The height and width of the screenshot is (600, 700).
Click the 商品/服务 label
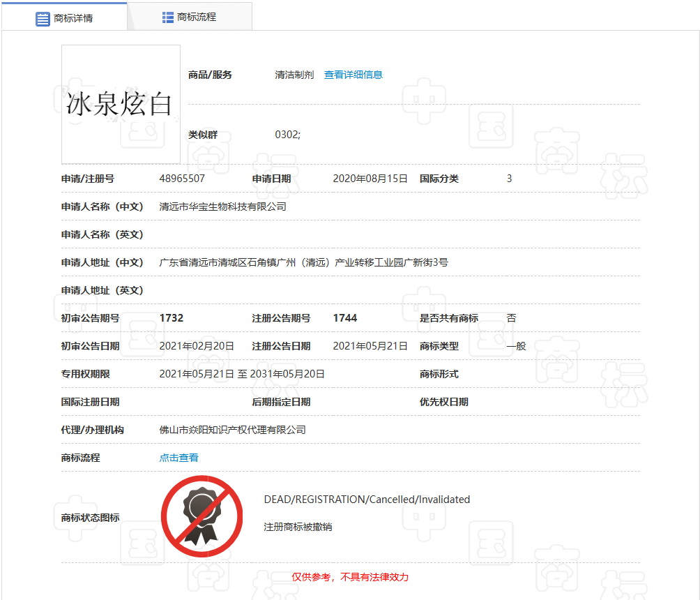(x=210, y=75)
